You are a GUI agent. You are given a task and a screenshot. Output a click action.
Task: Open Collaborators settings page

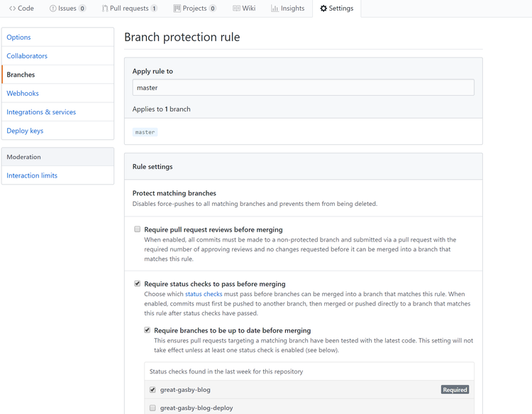57,55
